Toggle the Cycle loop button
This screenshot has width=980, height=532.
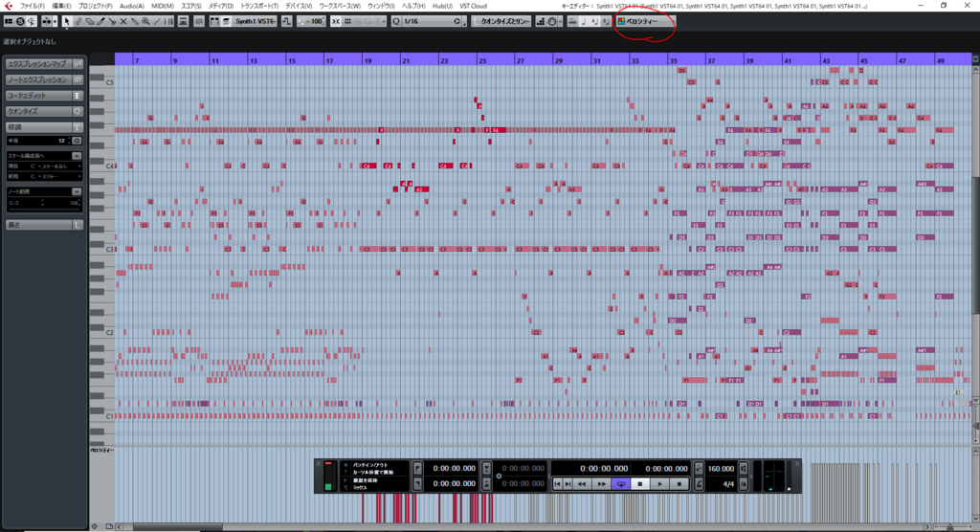coord(620,484)
